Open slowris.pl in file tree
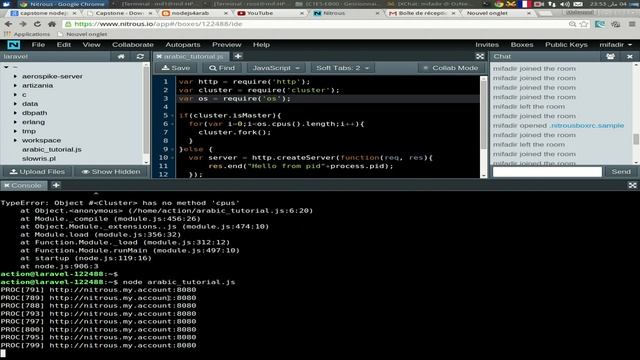The width and height of the screenshot is (640, 360). [x=39, y=159]
